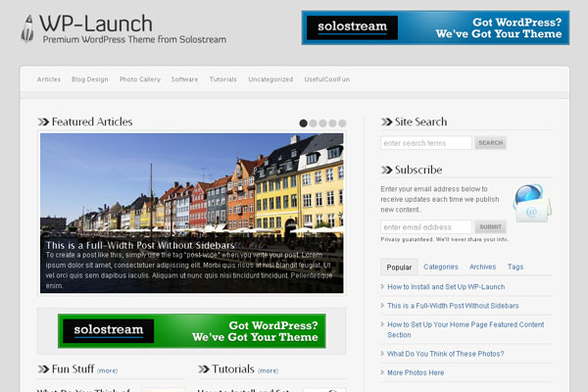Click the Search button
This screenshot has height=392, width=588.
click(x=491, y=143)
